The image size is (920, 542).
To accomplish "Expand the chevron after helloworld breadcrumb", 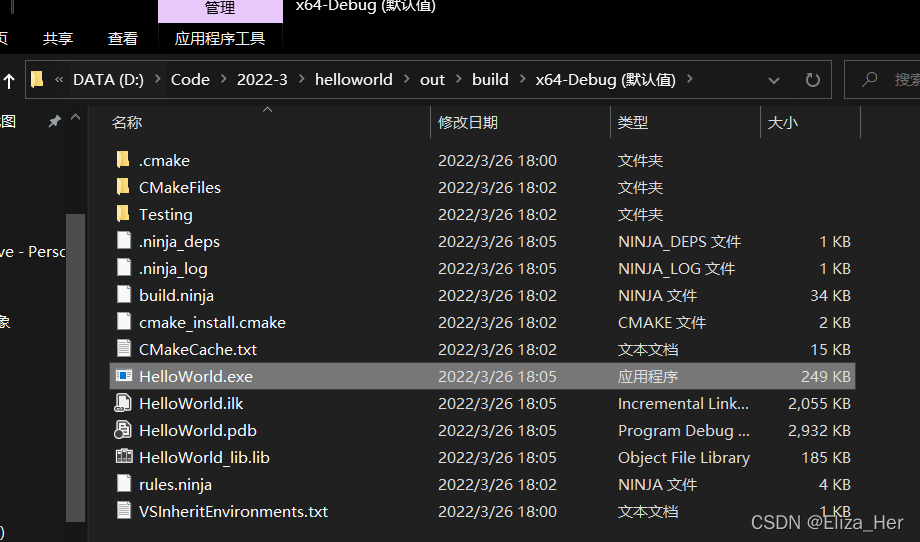I will pos(406,80).
